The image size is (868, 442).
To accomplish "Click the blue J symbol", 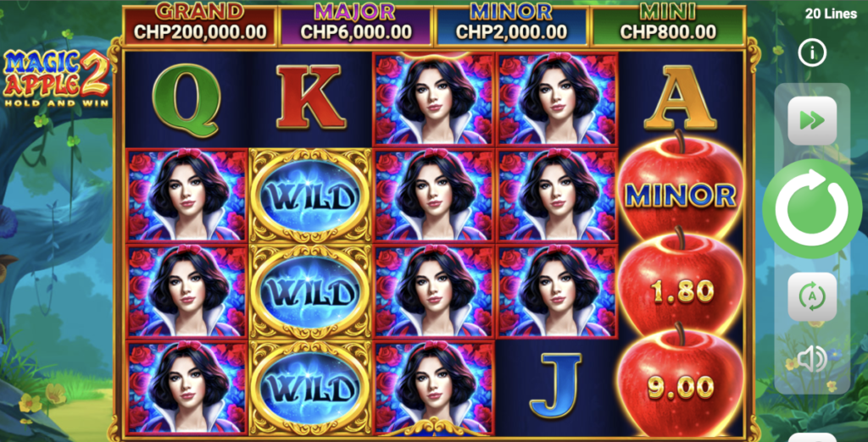I will [555, 385].
